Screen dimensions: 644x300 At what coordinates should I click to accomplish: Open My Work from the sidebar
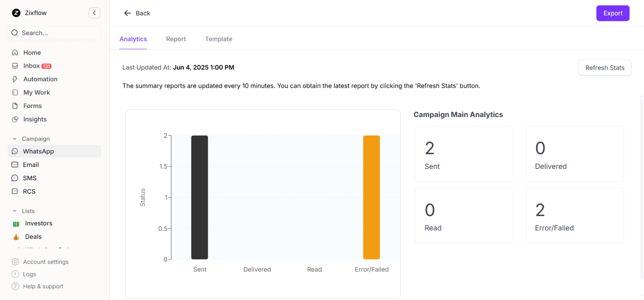(35, 92)
